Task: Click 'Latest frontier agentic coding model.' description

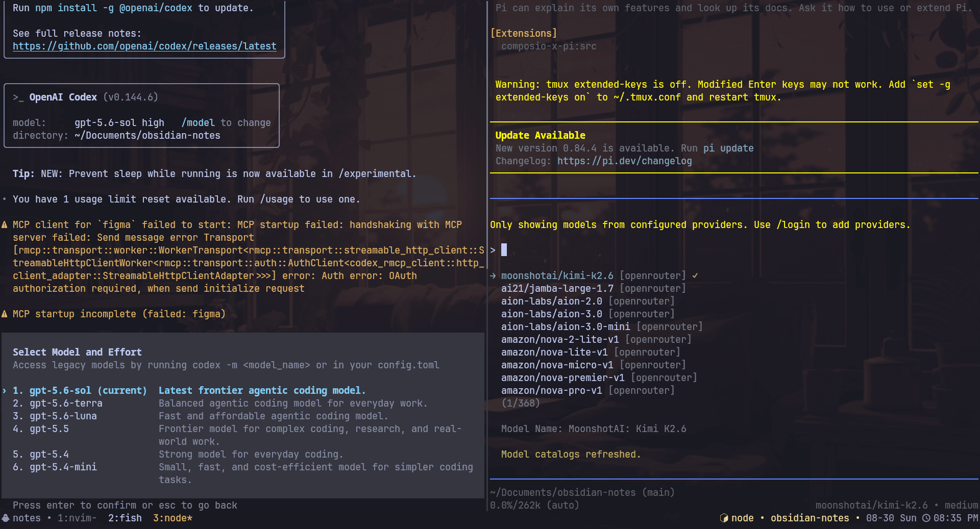Action: (x=262, y=391)
